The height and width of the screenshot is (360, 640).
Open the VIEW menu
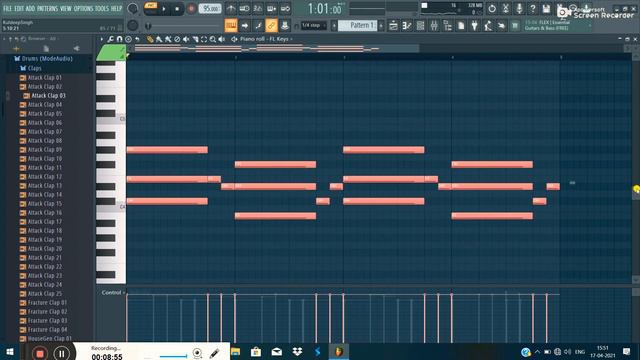[x=66, y=8]
